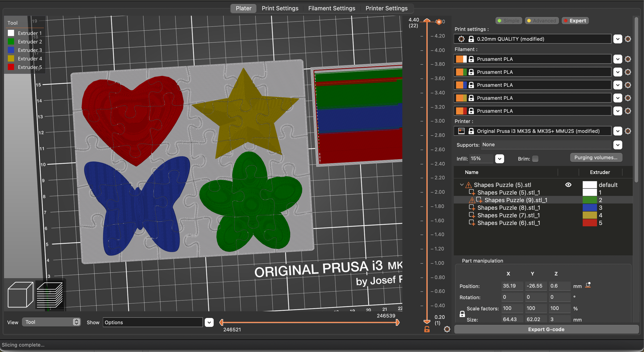Expand the Infill percentage dropdown
Viewport: 644px width, 352px height.
tap(499, 159)
